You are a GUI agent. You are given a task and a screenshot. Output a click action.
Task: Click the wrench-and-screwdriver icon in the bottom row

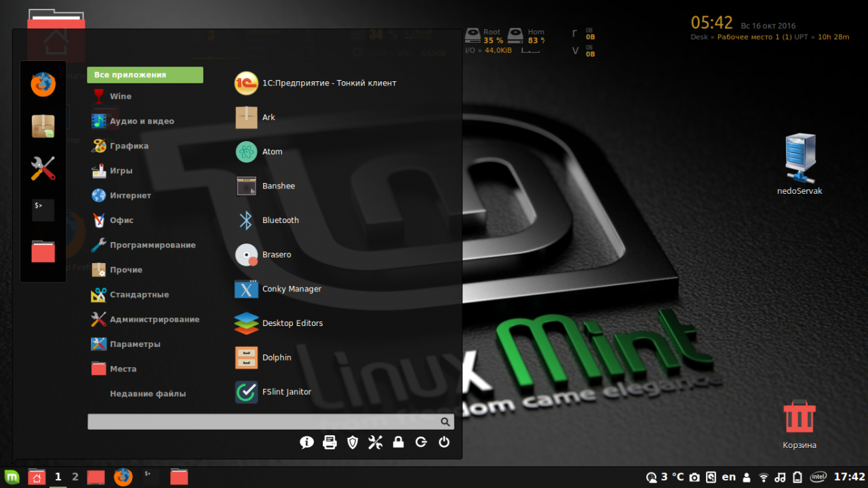[375, 443]
